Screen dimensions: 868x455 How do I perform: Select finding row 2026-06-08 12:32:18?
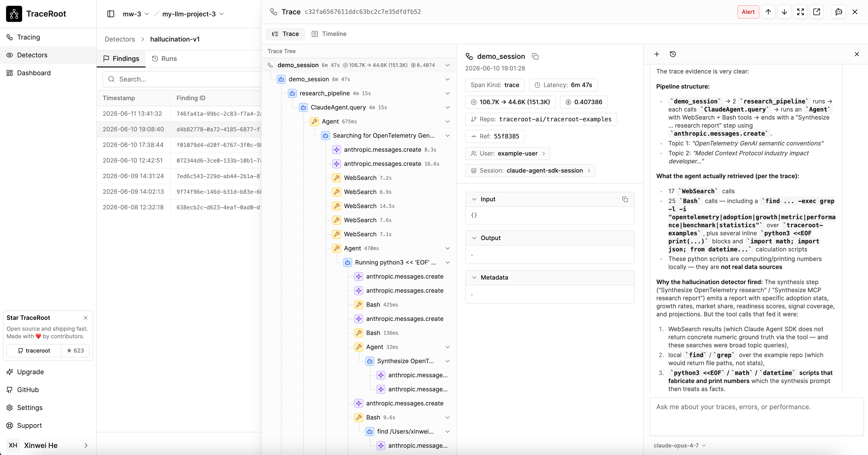click(x=179, y=207)
